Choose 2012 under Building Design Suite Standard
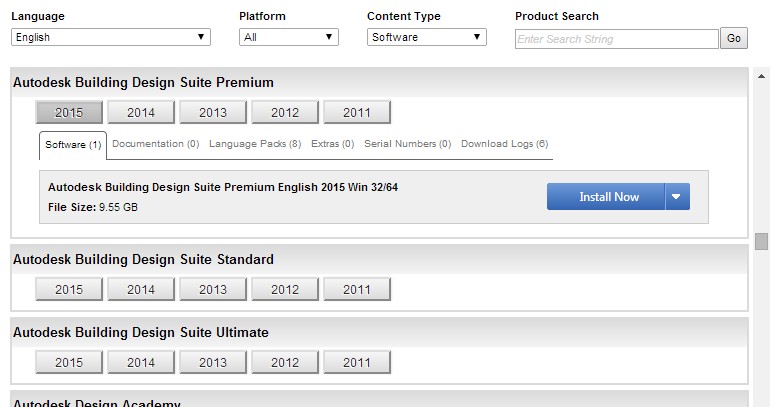 click(x=285, y=289)
